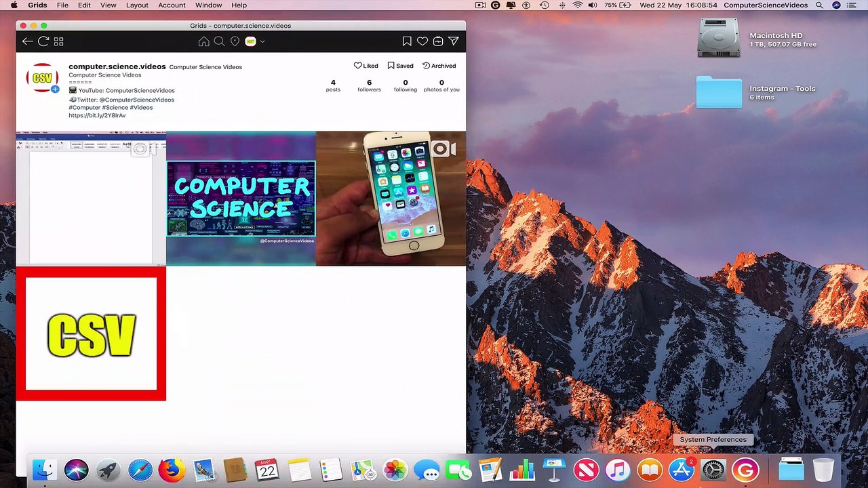The height and width of the screenshot is (488, 868).
Task: Open the location pin icon
Action: (235, 41)
